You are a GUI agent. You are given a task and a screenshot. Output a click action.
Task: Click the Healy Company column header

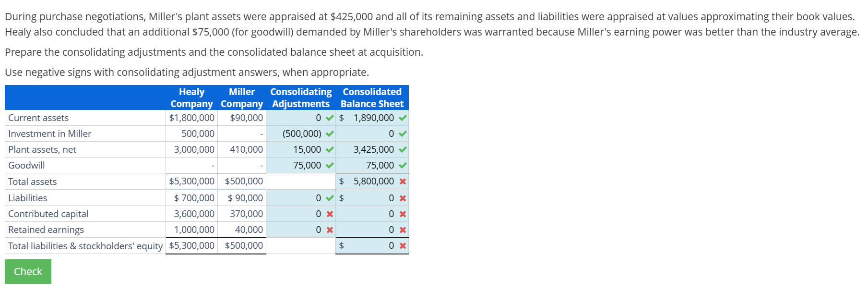tap(191, 97)
